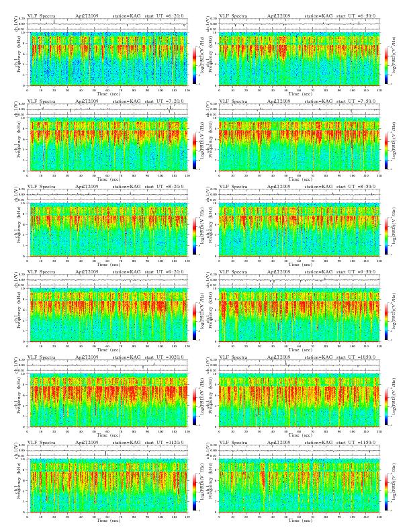411x532 pixels.
Task: Click the ch.1 waveform strip above the 9:20 spectrogram
Action: [107, 280]
